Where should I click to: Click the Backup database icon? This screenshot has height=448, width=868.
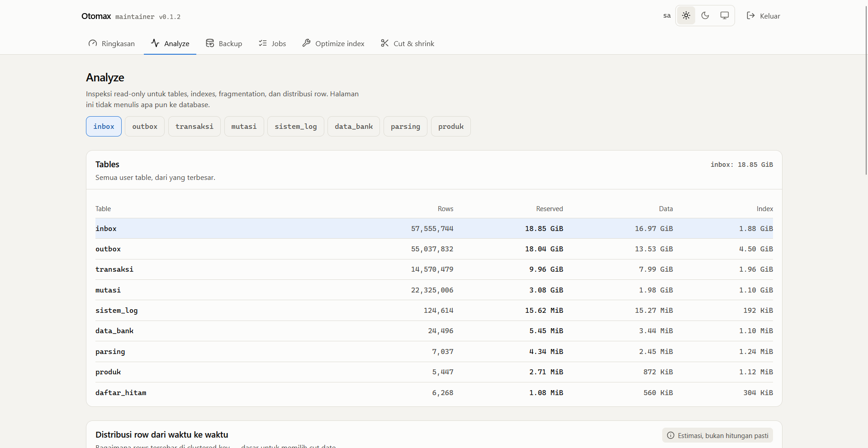coord(210,43)
